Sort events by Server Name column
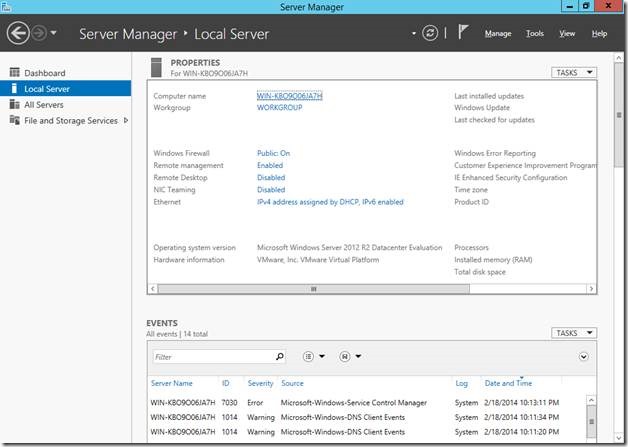 coord(171,383)
